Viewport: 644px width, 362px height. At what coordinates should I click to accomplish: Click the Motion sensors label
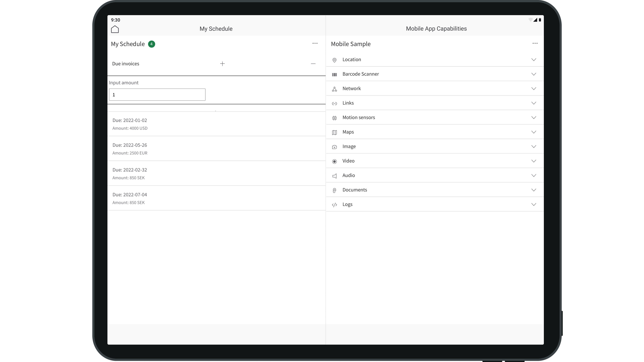click(359, 117)
